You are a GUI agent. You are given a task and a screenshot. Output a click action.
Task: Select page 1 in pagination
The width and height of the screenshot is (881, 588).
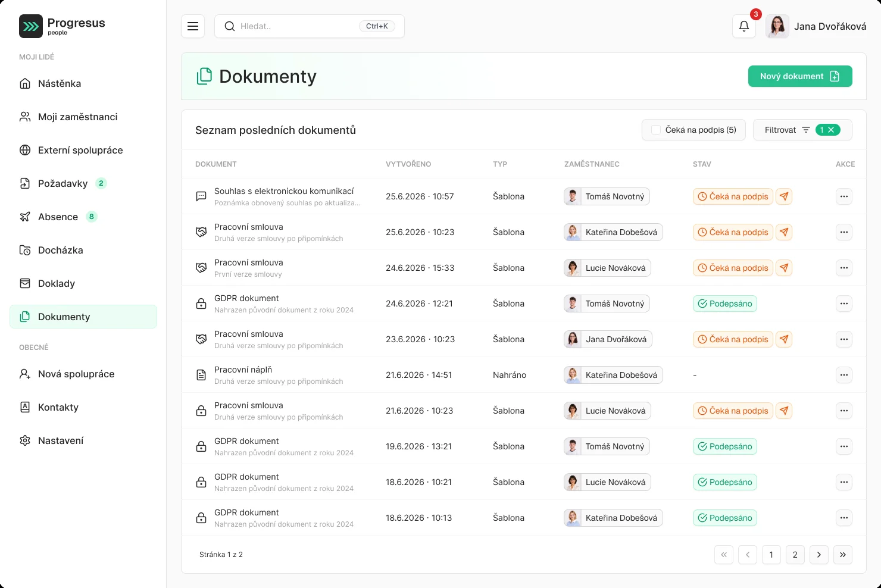(x=771, y=555)
